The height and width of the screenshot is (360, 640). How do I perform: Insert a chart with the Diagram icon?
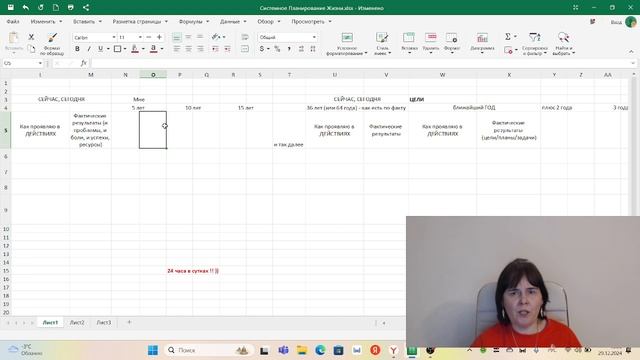point(482,38)
